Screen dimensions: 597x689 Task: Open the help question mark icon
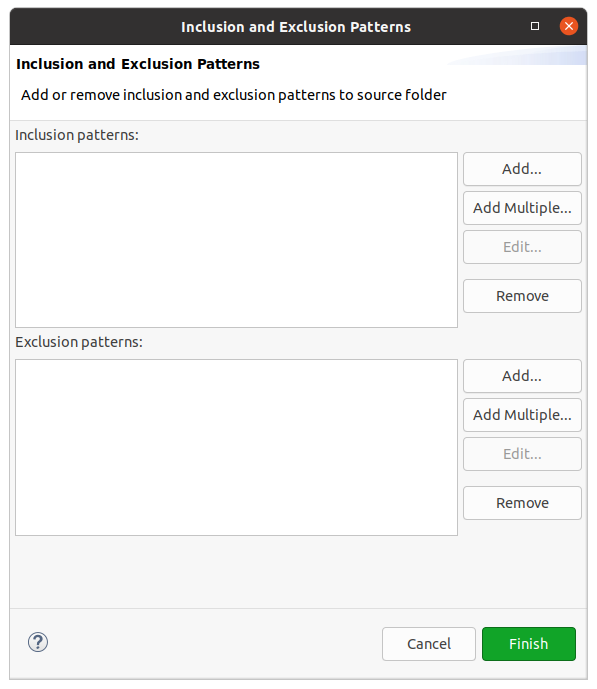click(38, 642)
